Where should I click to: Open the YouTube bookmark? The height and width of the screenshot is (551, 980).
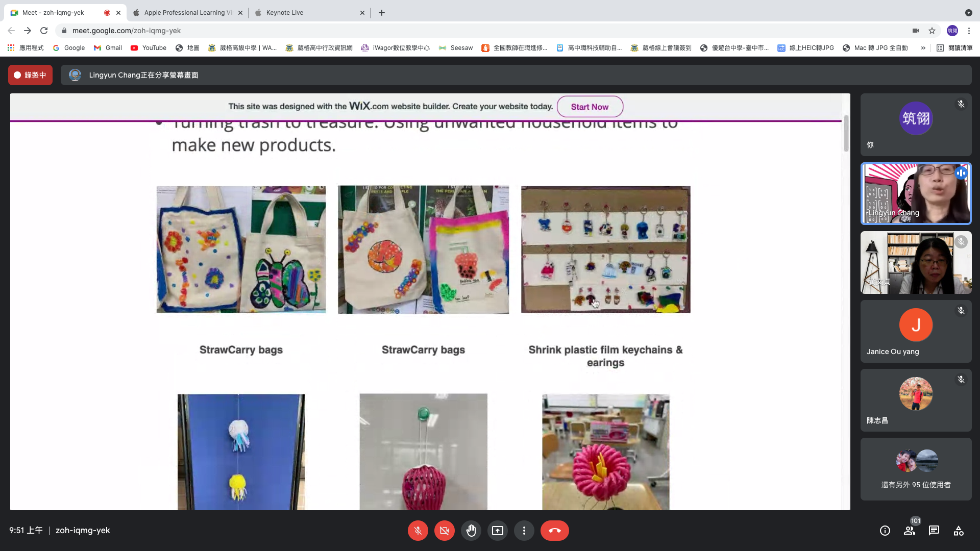pyautogui.click(x=149, y=48)
